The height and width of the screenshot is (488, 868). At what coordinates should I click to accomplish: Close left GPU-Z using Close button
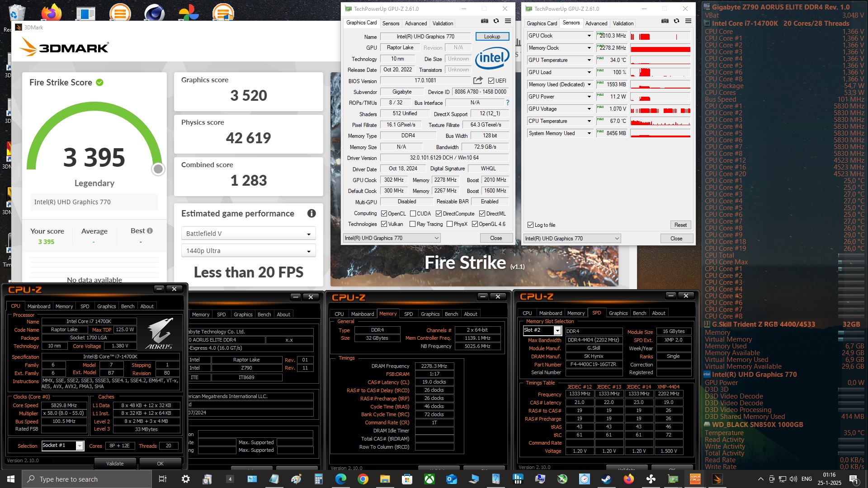tap(496, 238)
